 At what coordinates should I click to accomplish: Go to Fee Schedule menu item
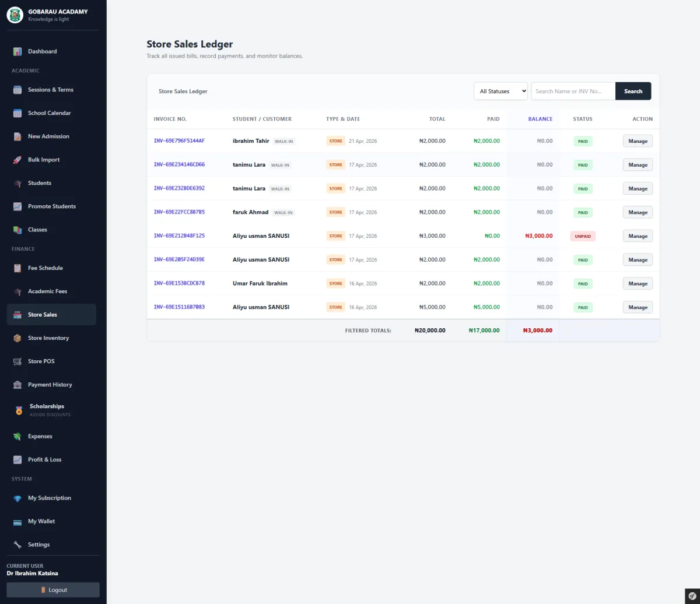tap(45, 268)
